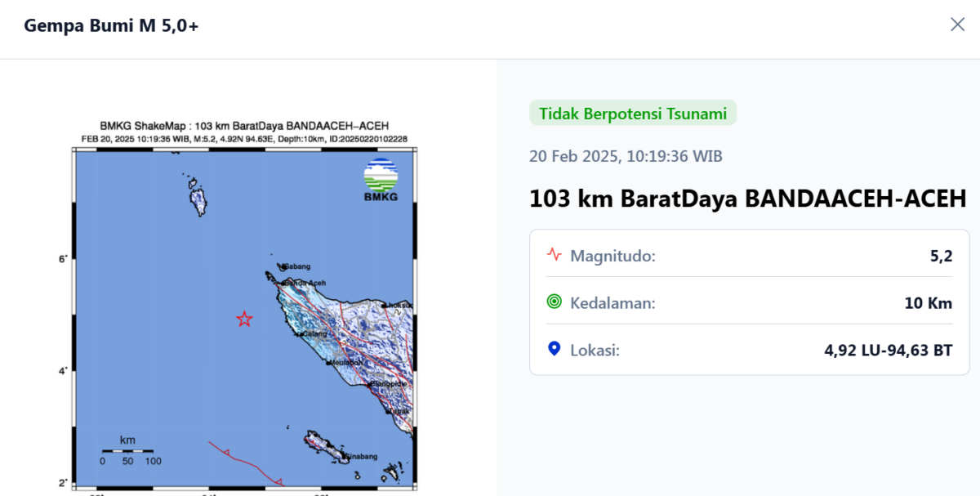This screenshot has width=980, height=496.
Task: Click the green Kedalaman target icon
Action: click(555, 302)
